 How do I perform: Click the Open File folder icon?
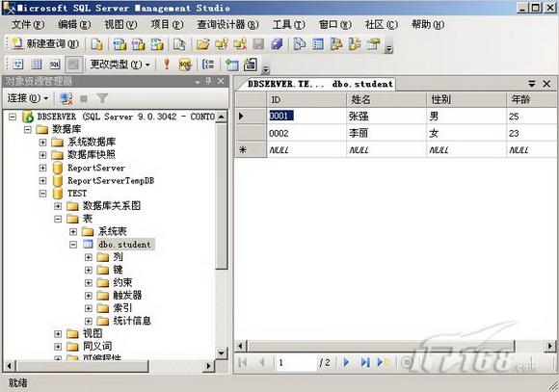coord(202,44)
